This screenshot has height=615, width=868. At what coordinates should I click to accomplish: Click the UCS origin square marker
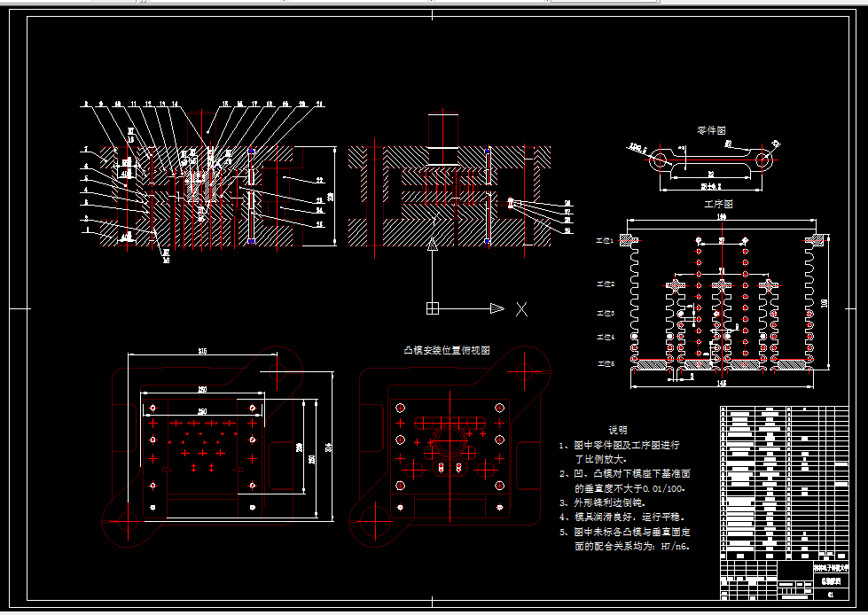coord(433,308)
